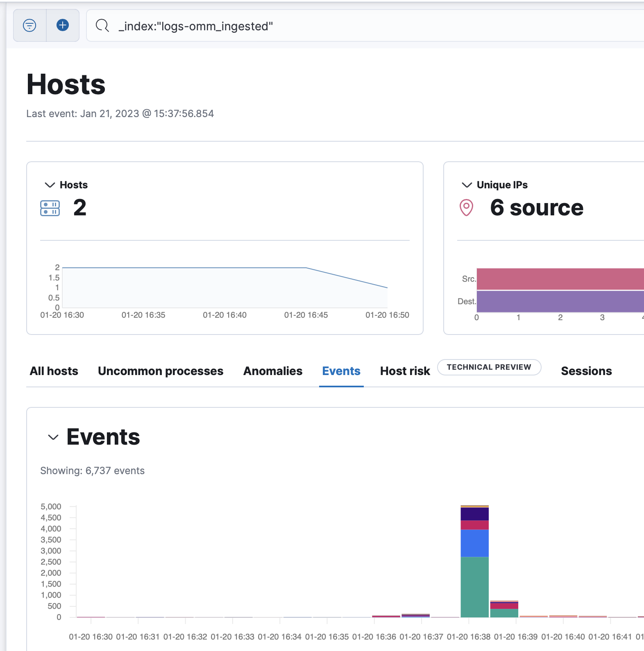This screenshot has width=644, height=651.
Task: Switch to the All hosts tab
Action: (x=54, y=371)
